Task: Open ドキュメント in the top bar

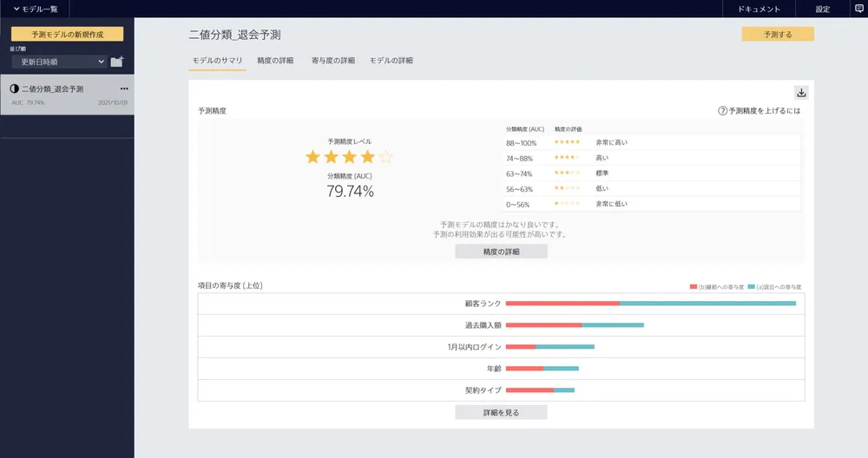Action: coord(759,9)
